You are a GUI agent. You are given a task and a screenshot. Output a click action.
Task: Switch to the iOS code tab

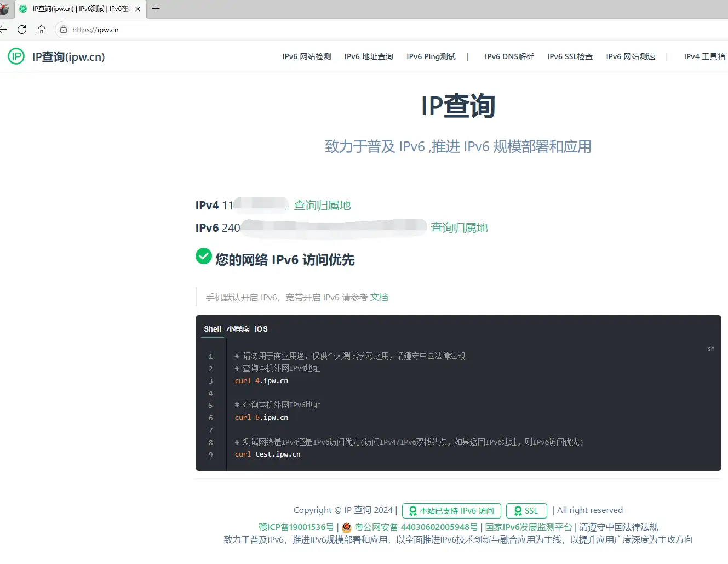tap(261, 329)
